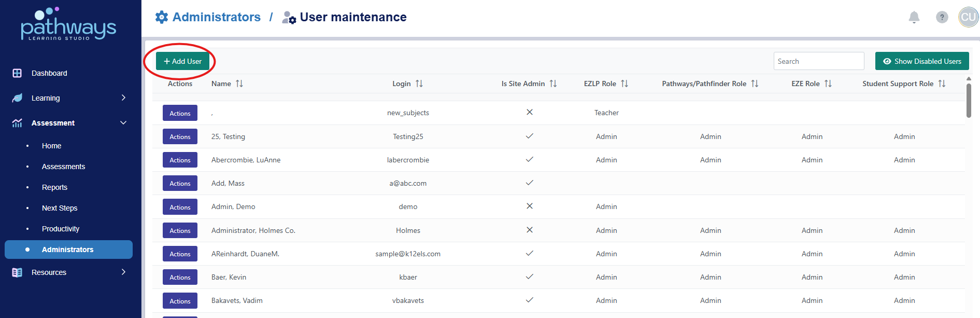The width and height of the screenshot is (980, 318).
Task: Click the Dashboard grid icon in sidebar
Action: pyautogui.click(x=17, y=73)
